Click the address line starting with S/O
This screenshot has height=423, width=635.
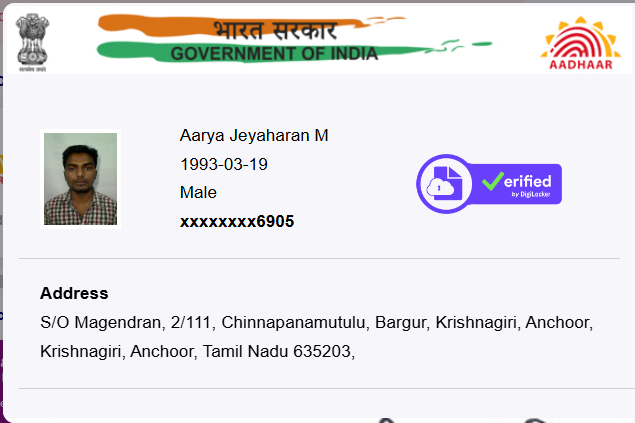point(317,323)
